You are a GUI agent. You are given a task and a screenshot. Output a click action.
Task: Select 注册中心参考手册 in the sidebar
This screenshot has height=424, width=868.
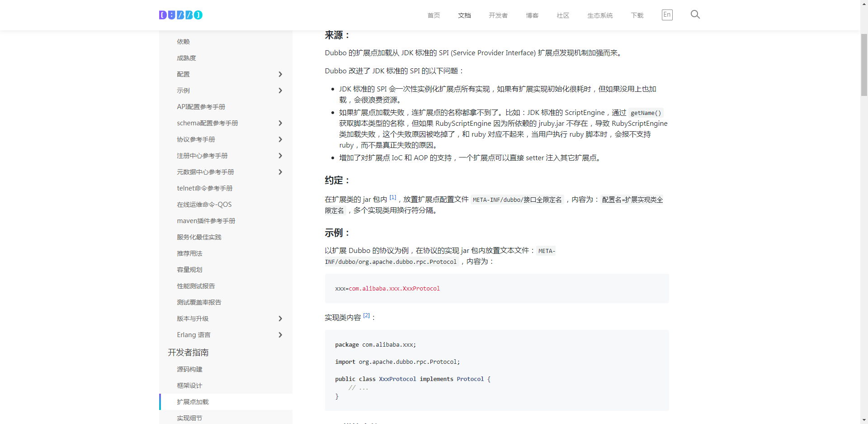click(202, 156)
